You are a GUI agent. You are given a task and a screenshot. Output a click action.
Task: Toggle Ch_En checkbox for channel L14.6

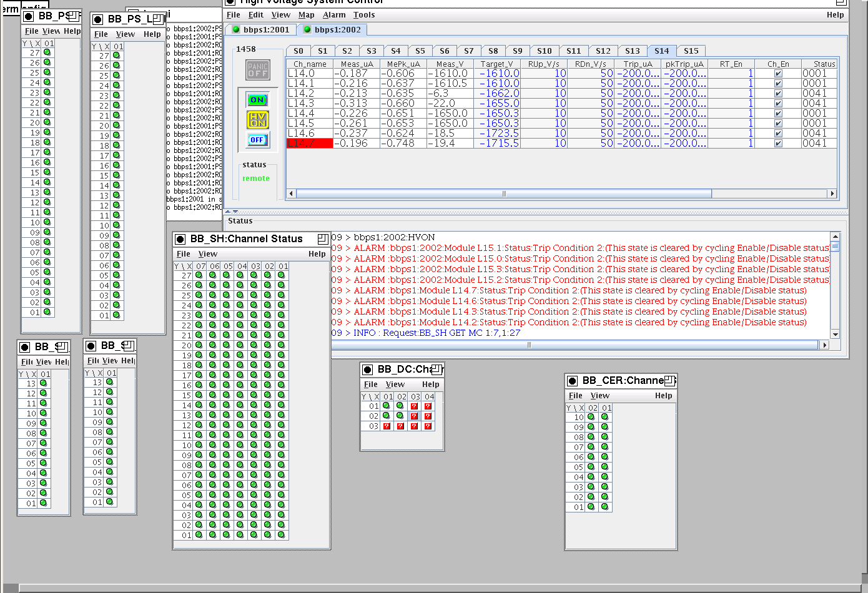click(778, 134)
